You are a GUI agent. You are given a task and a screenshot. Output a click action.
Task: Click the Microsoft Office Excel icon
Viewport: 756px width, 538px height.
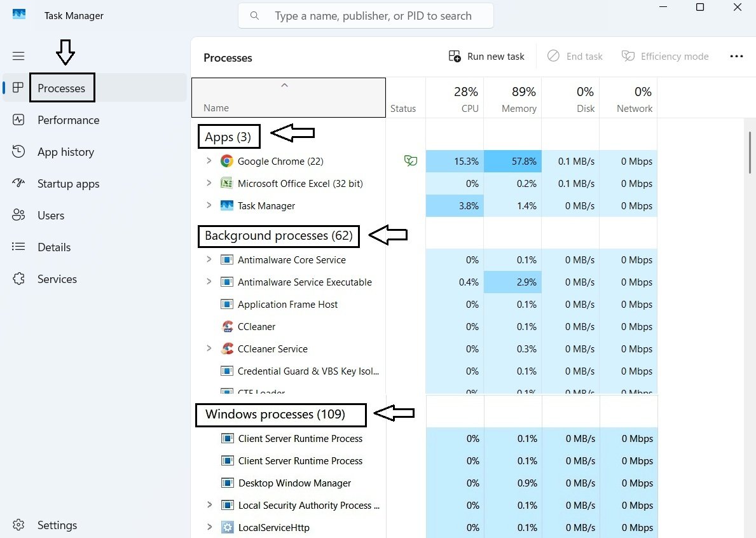226,183
